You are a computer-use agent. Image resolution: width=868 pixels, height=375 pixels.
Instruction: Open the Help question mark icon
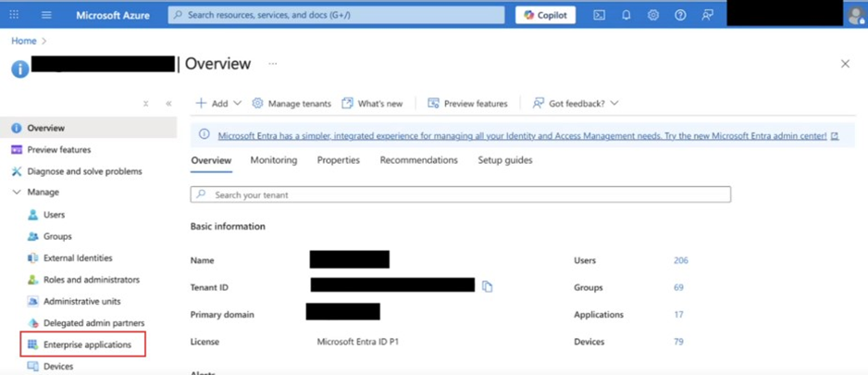tap(680, 15)
